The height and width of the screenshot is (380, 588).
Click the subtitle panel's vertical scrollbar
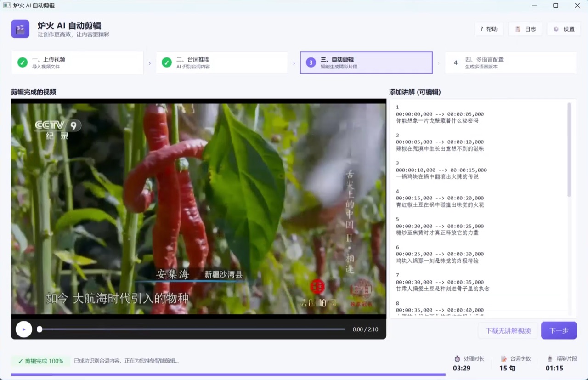[x=570, y=150]
